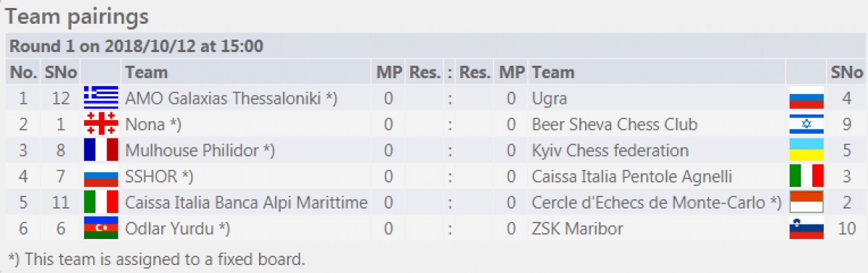
Task: Click the Russian flag beside Ugra
Action: (x=807, y=97)
